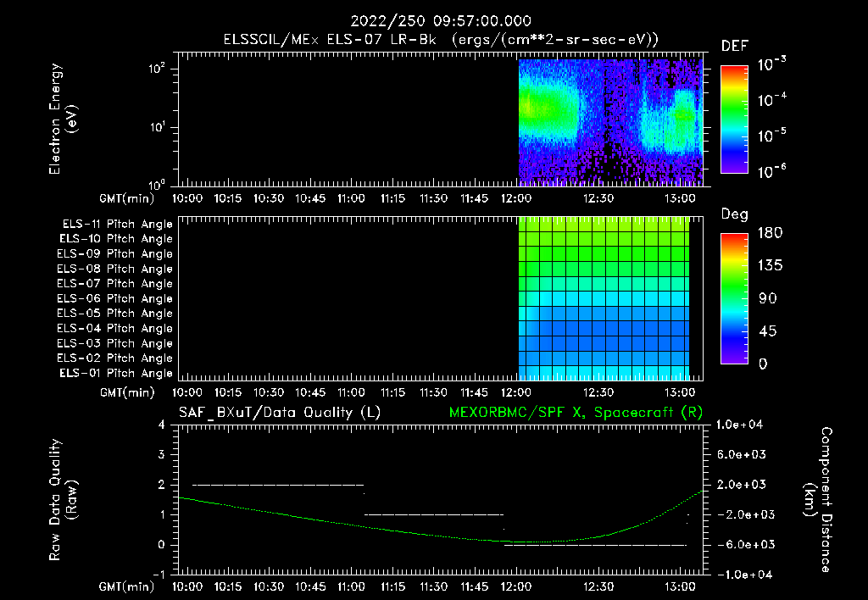Click the data quality tick label 3
The width and height of the screenshot is (868, 600).
point(162,454)
